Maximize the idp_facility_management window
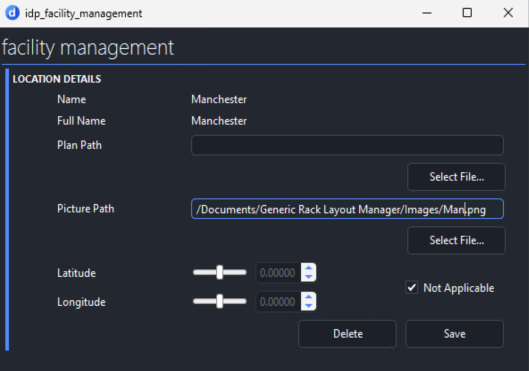The width and height of the screenshot is (529, 371). [x=467, y=13]
